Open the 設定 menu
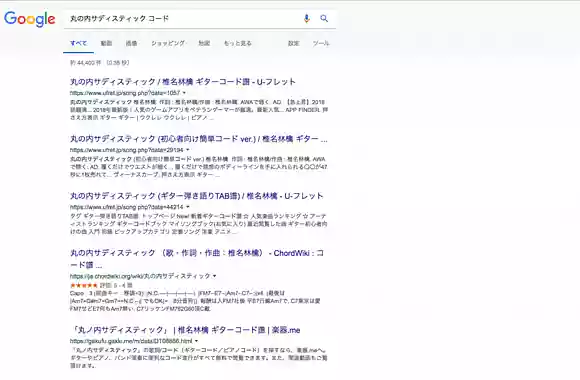The image size is (580, 380). [294, 43]
